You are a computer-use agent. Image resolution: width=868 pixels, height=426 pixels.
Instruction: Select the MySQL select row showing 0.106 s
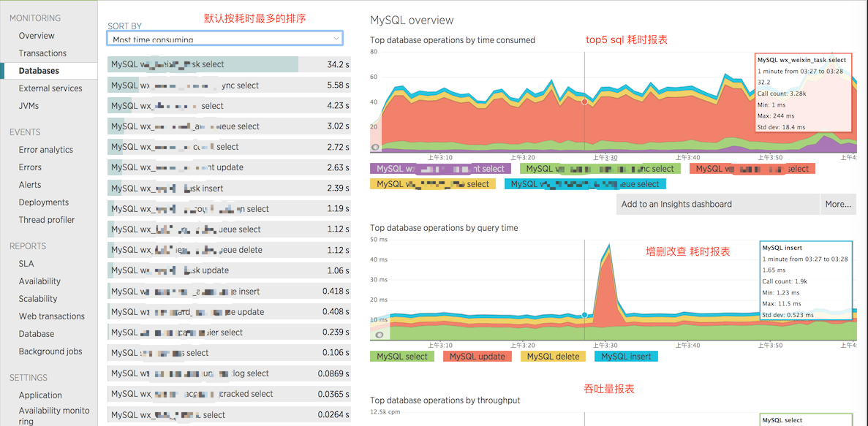tap(229, 353)
